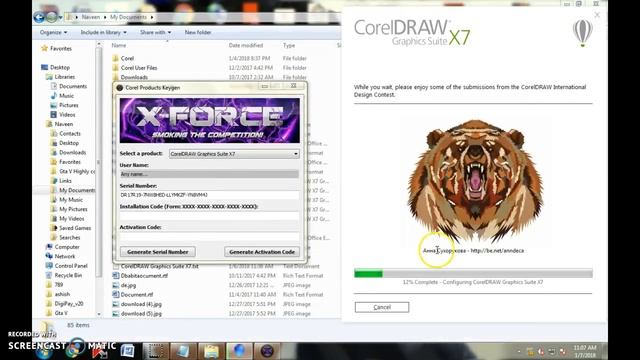Click the bear artwork in the installer
640x360 pixels.
475,181
